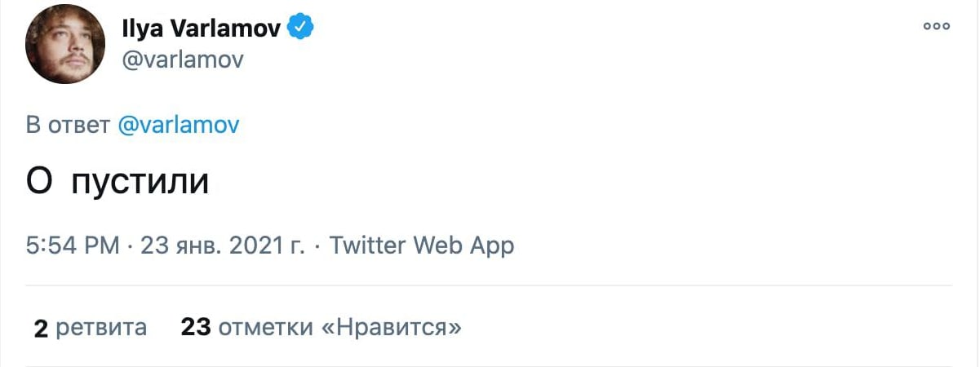Follow the @varlamov mention in reply line
This screenshot has height=367, width=980.
point(179,125)
